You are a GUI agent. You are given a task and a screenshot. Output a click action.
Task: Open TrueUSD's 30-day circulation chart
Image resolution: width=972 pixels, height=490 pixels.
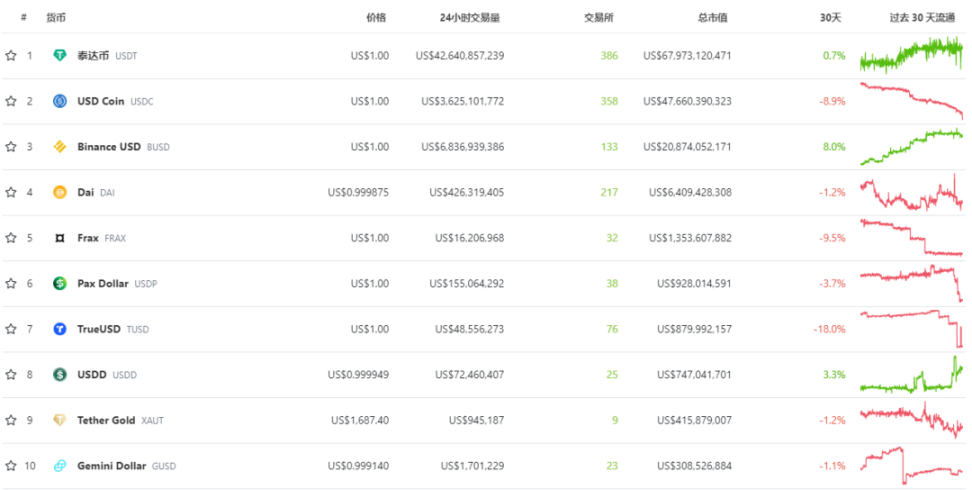pyautogui.click(x=911, y=329)
